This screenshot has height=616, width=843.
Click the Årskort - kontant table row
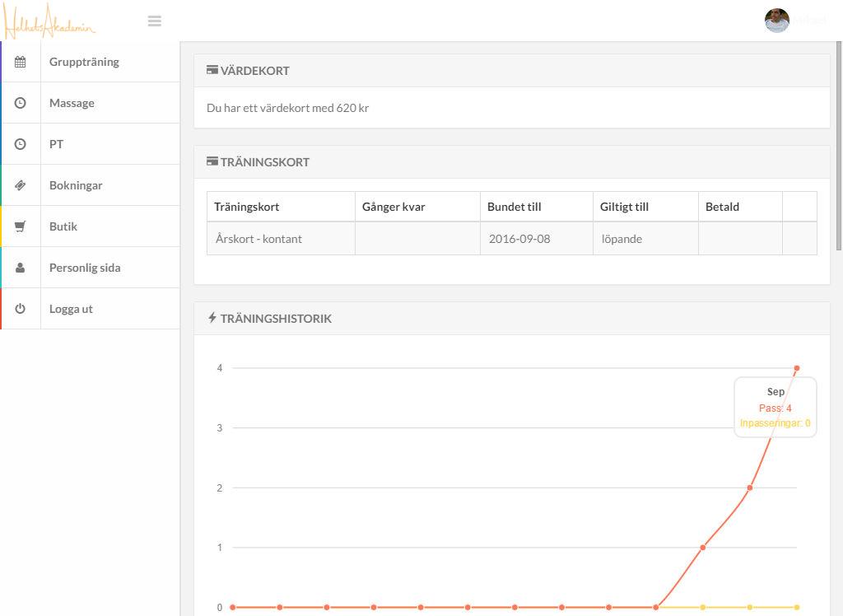click(511, 239)
